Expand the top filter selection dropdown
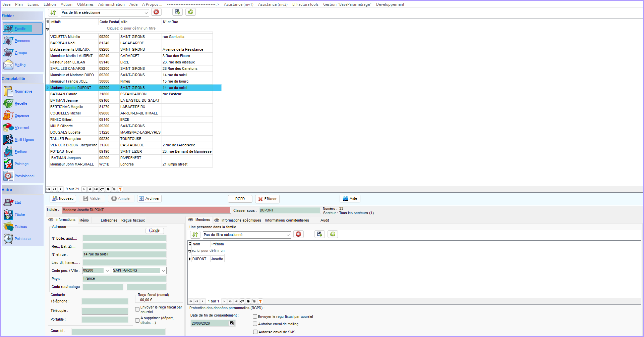Screen dimensions: 644x337 (146, 13)
